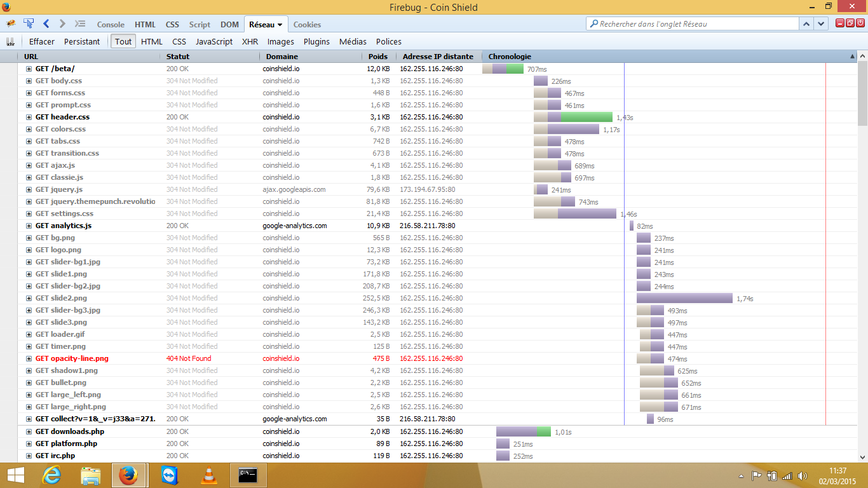Click the green timeline bar for header.css
Screen dimensions: 868x488
coord(587,117)
